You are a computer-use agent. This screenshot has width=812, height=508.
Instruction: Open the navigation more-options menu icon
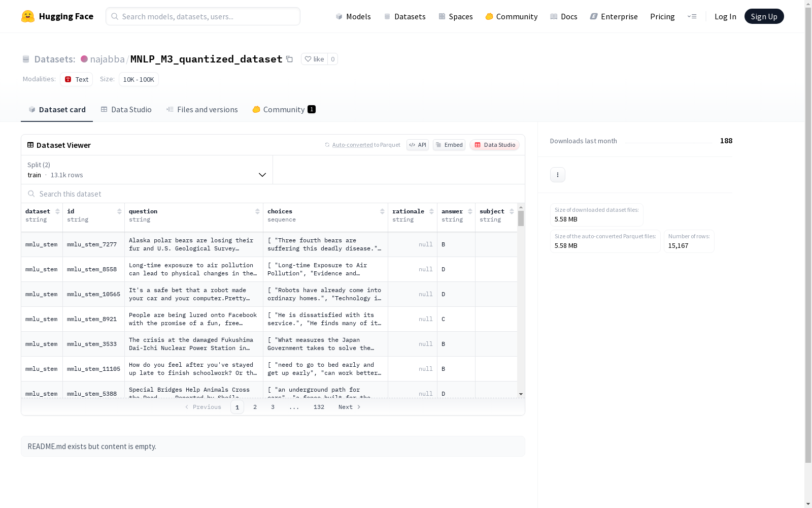point(692,16)
